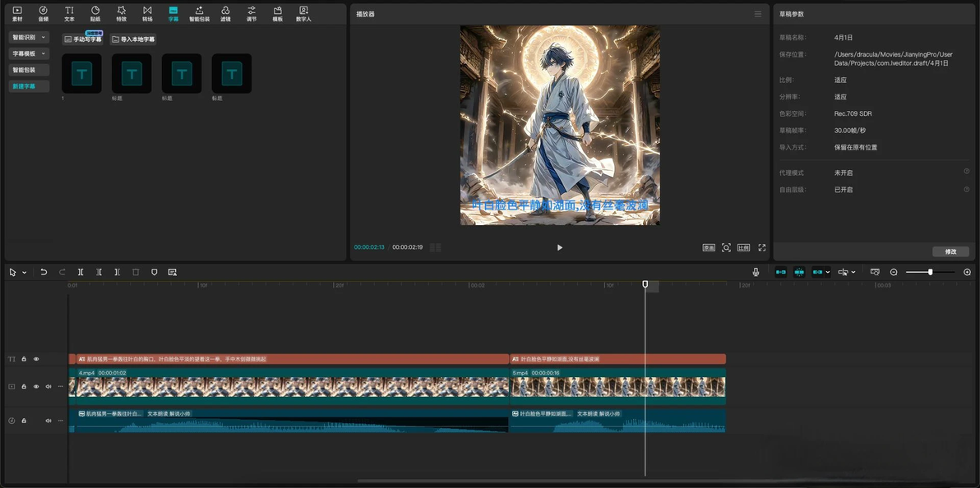The height and width of the screenshot is (488, 980).
Task: Open the 贴纸 stickers tab
Action: [95, 14]
